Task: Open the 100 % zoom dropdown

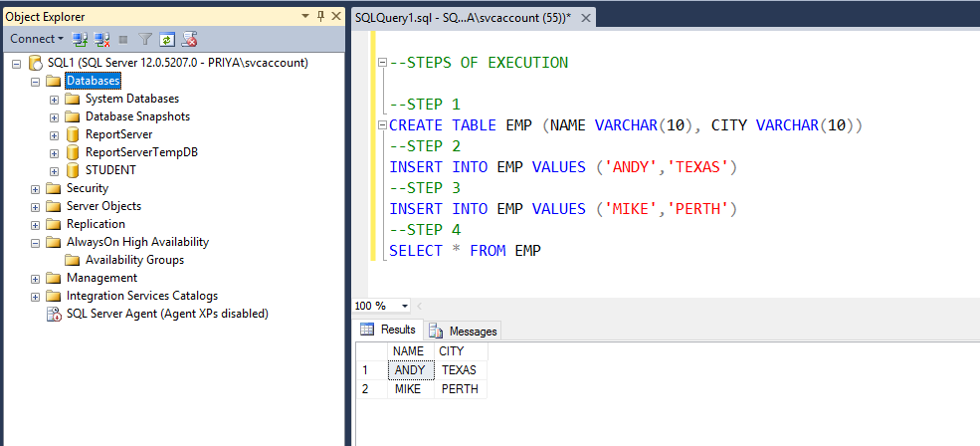Action: 405,306
